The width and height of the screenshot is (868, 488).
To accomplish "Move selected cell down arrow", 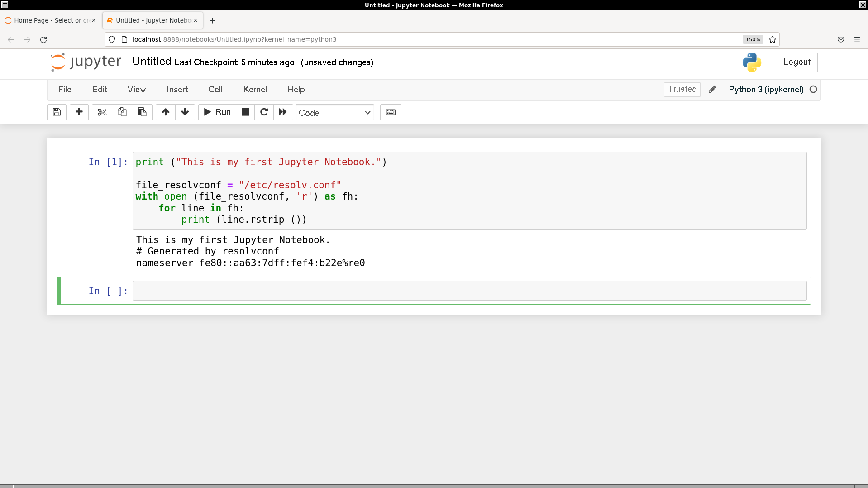I will click(185, 112).
